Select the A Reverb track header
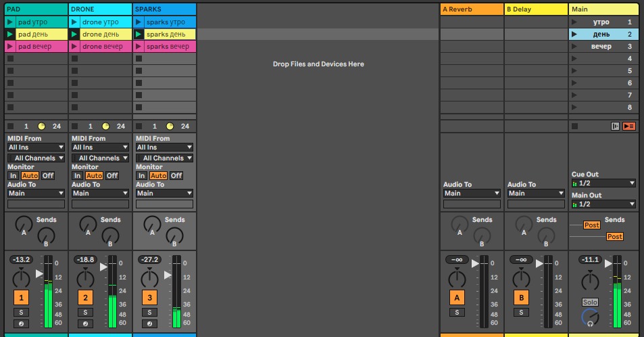 tap(472, 9)
